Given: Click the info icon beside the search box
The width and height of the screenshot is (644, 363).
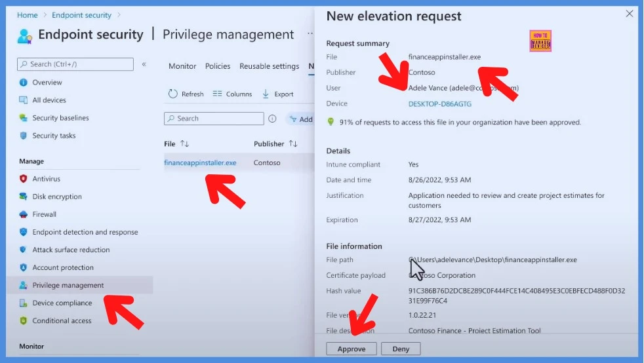Looking at the screenshot, I should tap(272, 119).
